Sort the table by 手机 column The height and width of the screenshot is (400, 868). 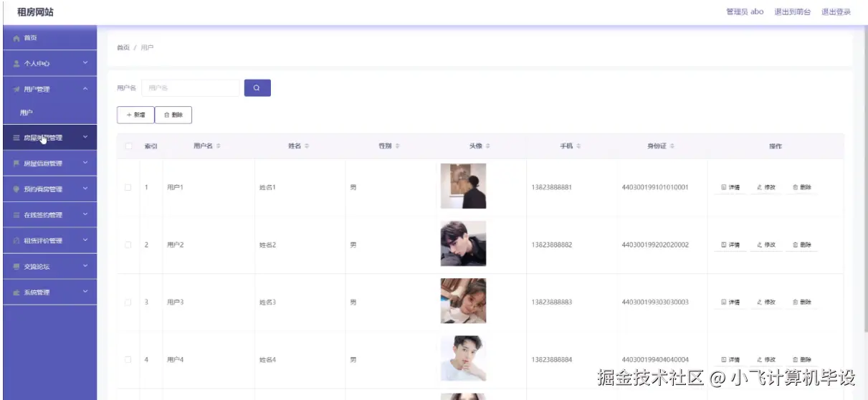579,146
